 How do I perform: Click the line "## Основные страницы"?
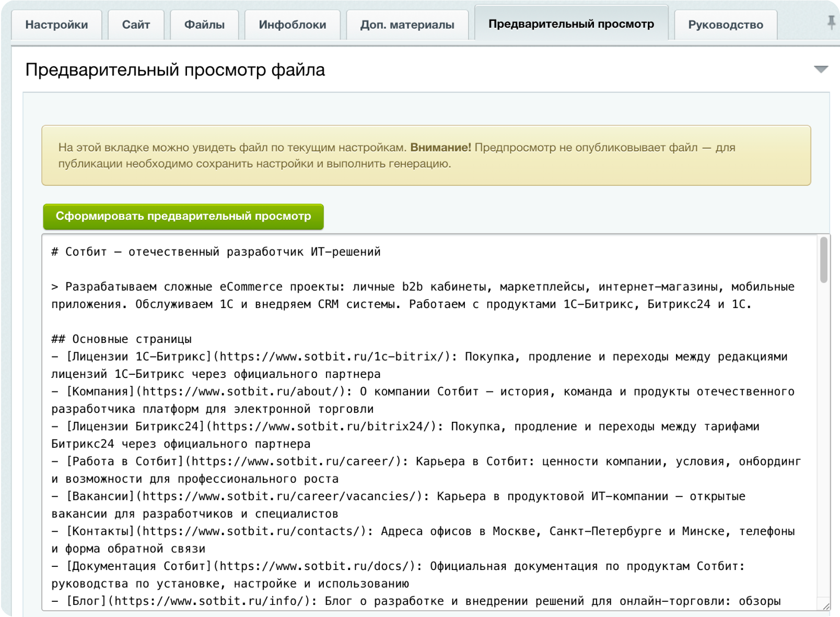coord(121,338)
